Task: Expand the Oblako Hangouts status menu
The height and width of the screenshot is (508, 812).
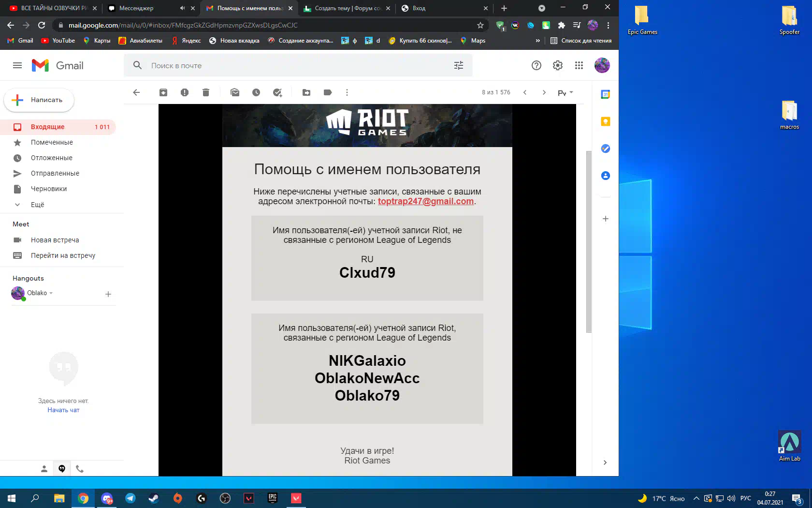Action: coord(51,293)
